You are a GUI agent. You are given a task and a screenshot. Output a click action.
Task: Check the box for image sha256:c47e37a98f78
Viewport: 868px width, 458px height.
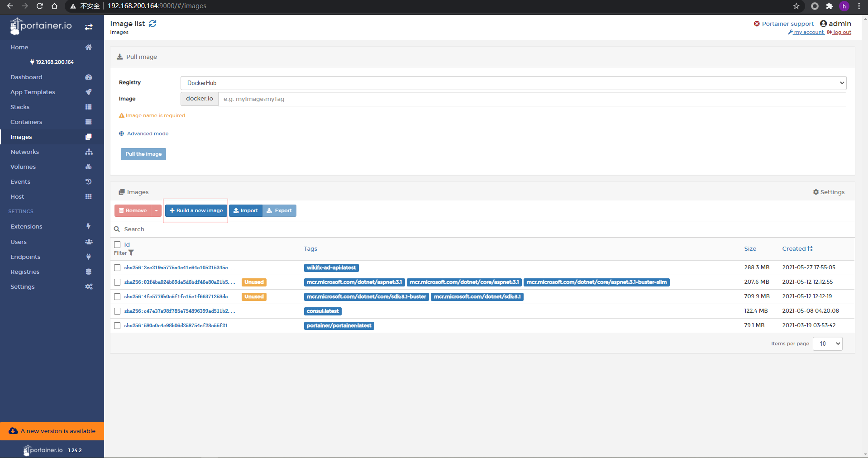pyautogui.click(x=117, y=311)
